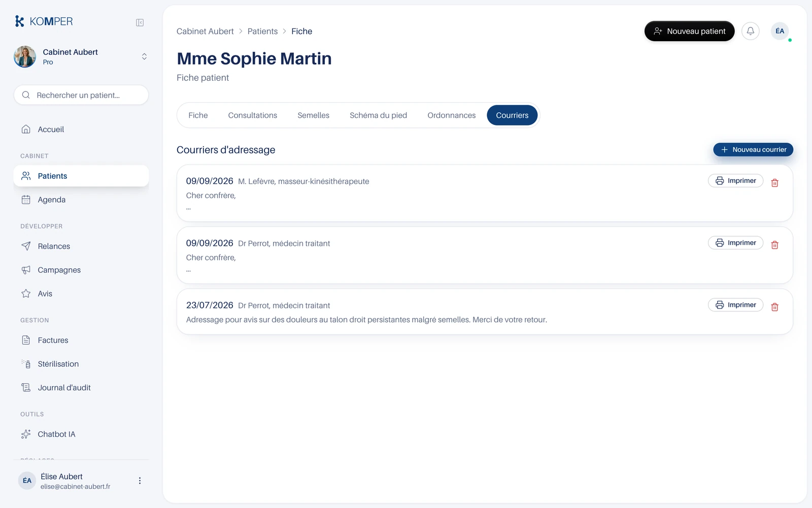
Task: Open the Campagnes section
Action: [81, 270]
